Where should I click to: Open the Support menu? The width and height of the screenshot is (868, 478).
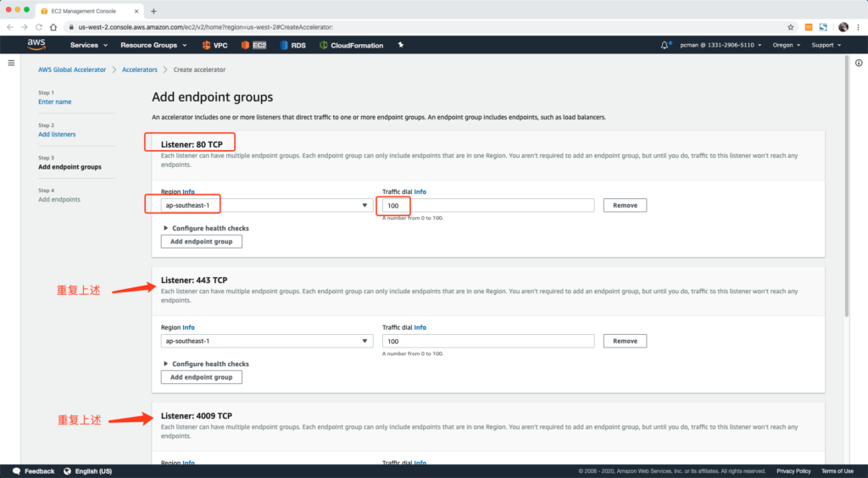[x=826, y=45]
